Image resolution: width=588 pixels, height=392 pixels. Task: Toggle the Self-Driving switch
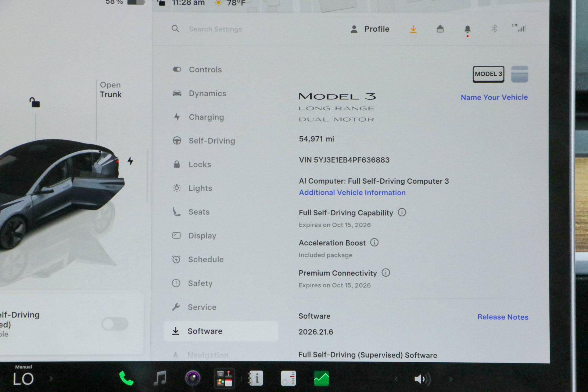(x=115, y=324)
